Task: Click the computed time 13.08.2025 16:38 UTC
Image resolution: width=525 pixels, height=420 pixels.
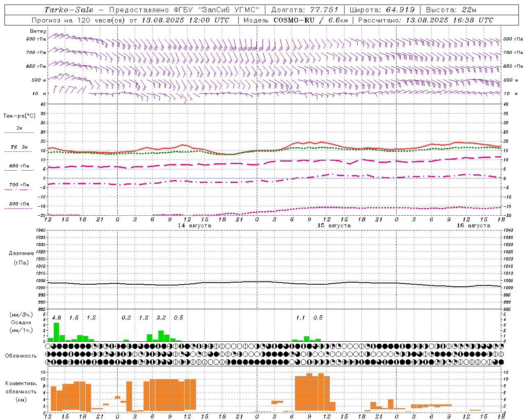Action: point(450,20)
